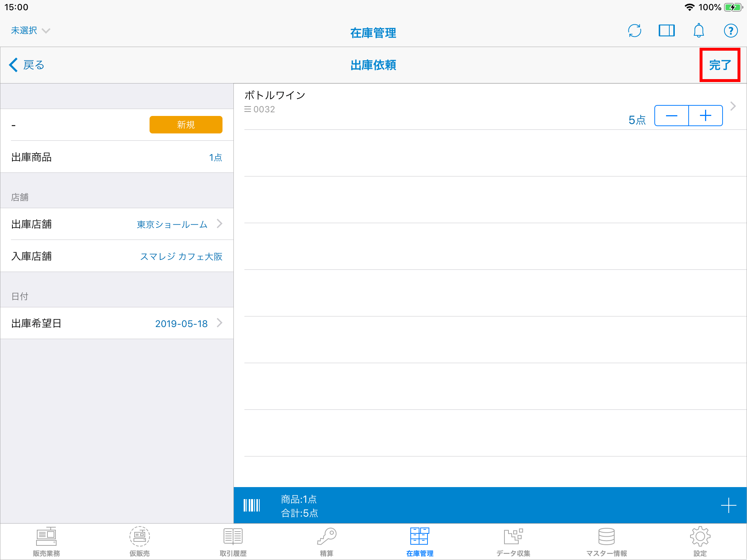Tap the orange 新規 badge

pos(186,125)
